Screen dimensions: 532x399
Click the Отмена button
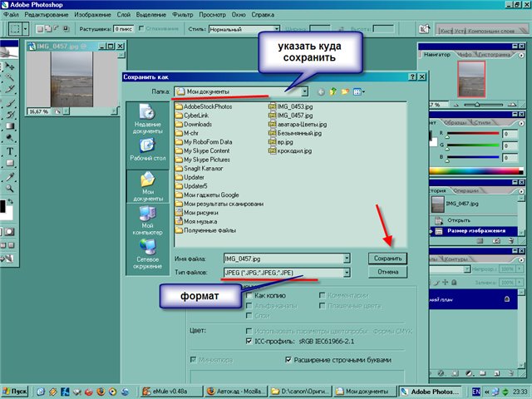387,272
